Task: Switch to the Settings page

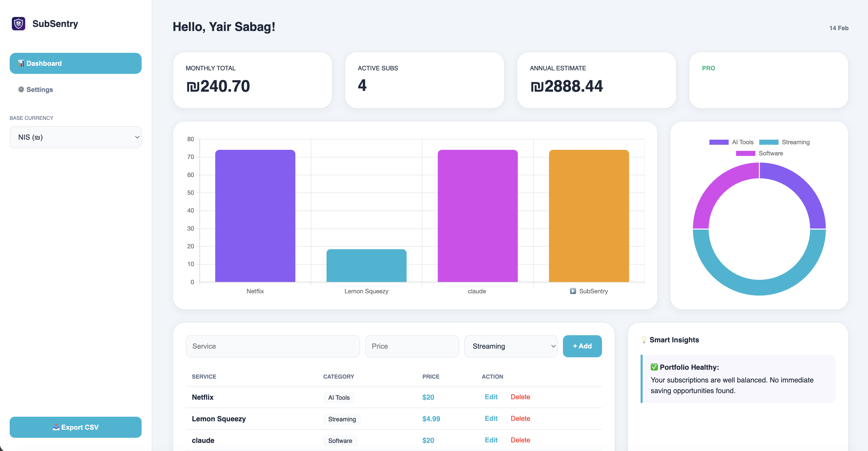Action: 39,89
